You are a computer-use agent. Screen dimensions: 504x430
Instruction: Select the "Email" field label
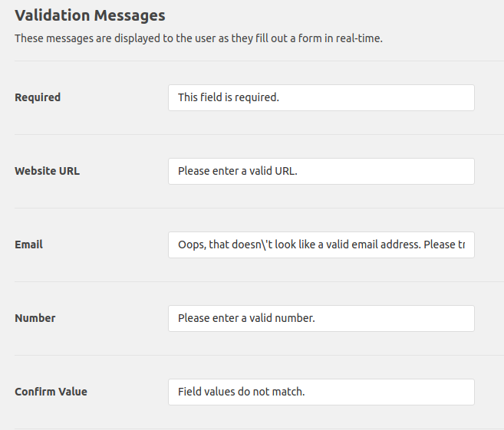click(28, 245)
